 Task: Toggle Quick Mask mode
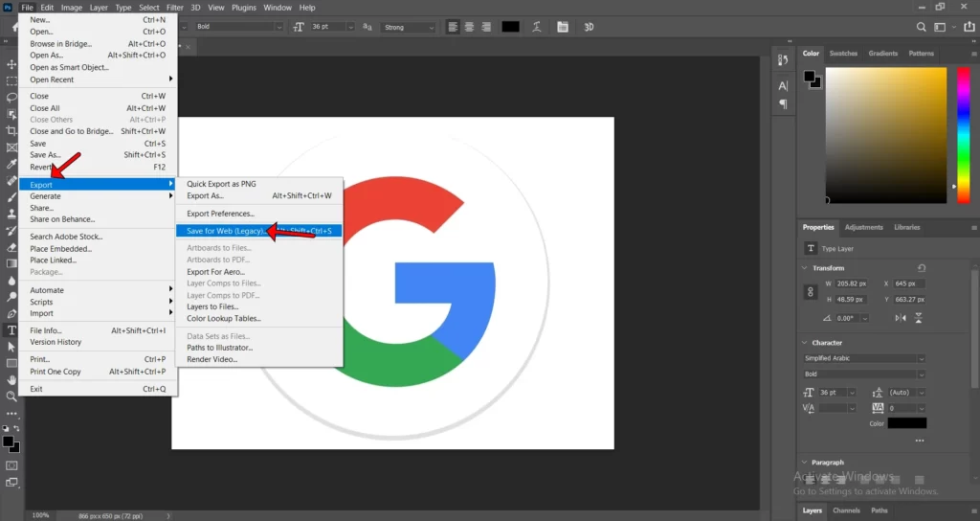(11, 465)
